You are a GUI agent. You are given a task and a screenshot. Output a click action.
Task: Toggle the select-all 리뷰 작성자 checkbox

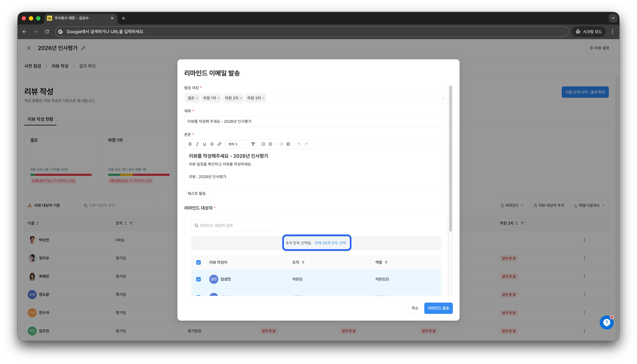coord(198,262)
